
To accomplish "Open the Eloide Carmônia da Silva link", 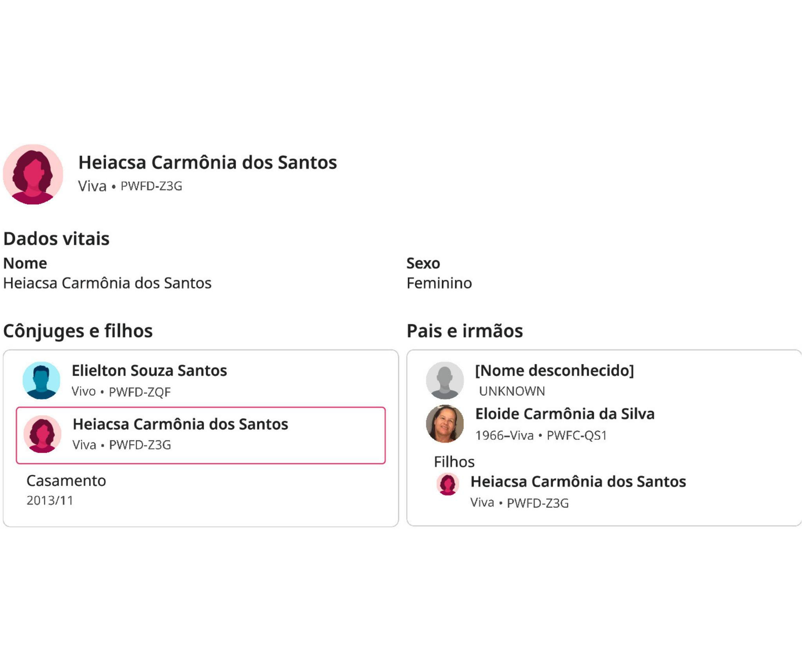I will pos(565,414).
